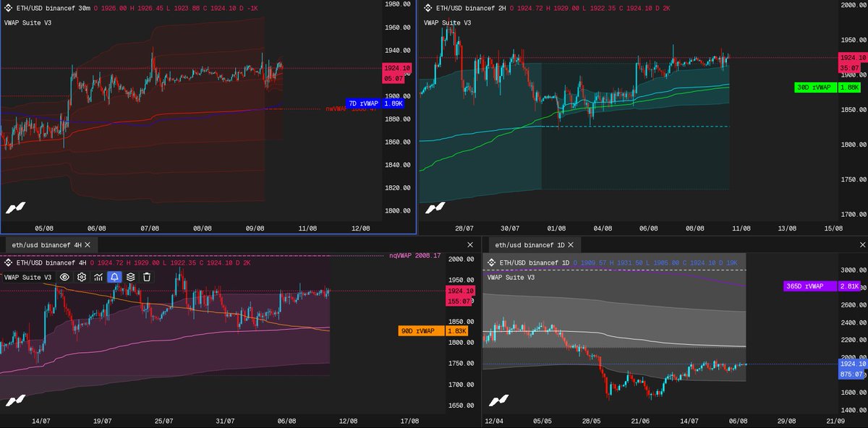Click the chart-style icon in the 4H indicator toolbar
Image resolution: width=868 pixels, height=428 pixels.
coord(98,277)
